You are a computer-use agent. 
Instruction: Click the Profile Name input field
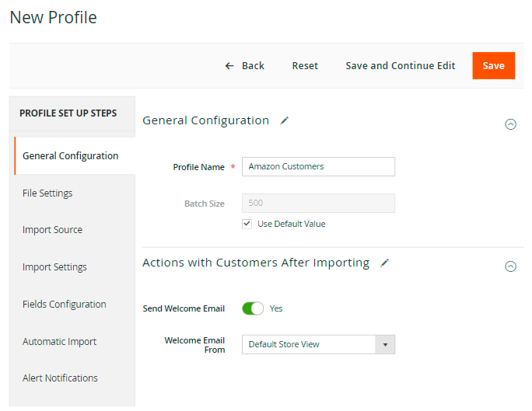pyautogui.click(x=318, y=166)
